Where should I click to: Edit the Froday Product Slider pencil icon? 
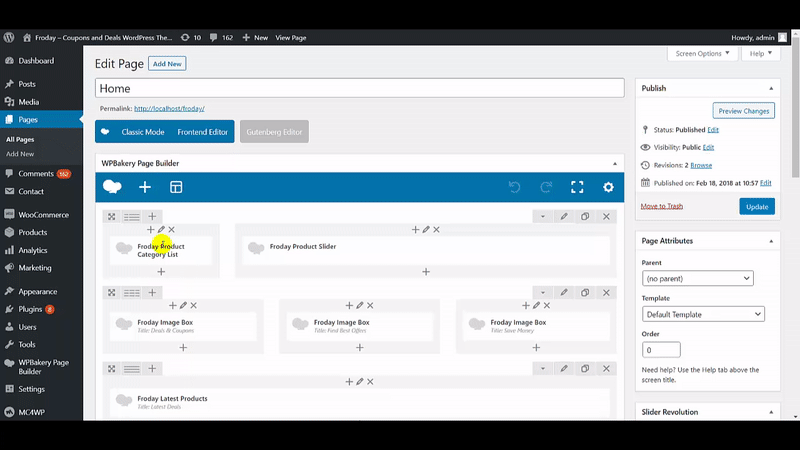click(426, 230)
